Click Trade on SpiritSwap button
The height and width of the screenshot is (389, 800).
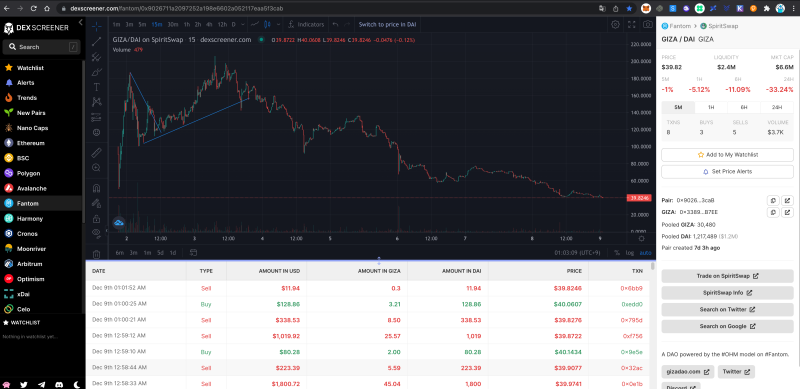coord(728,276)
